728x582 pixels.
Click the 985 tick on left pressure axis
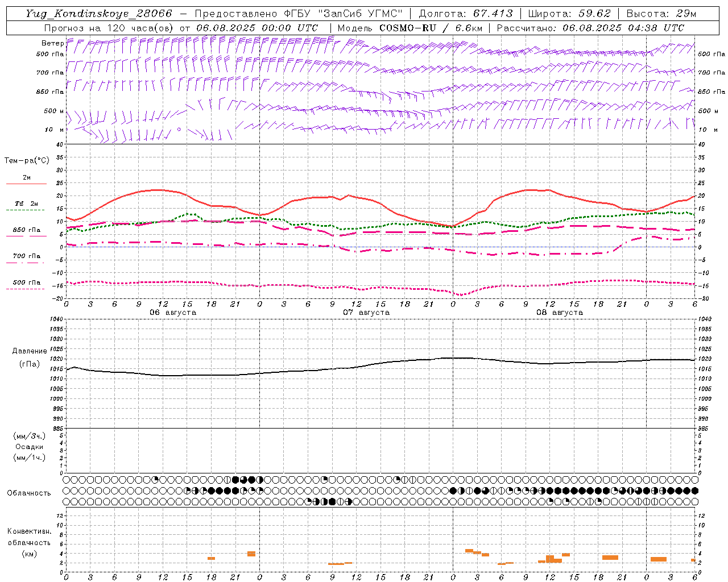(57, 429)
